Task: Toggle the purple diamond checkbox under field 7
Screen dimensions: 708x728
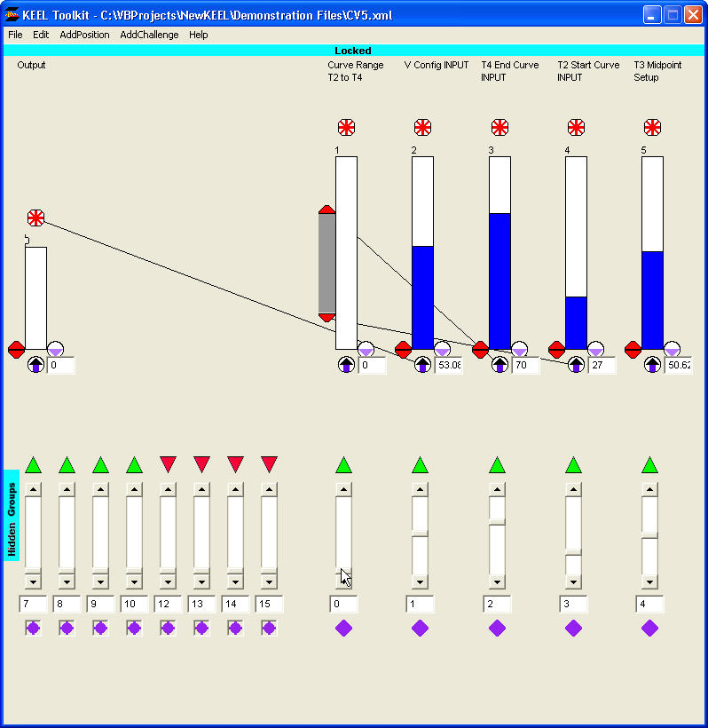Action: (x=33, y=629)
